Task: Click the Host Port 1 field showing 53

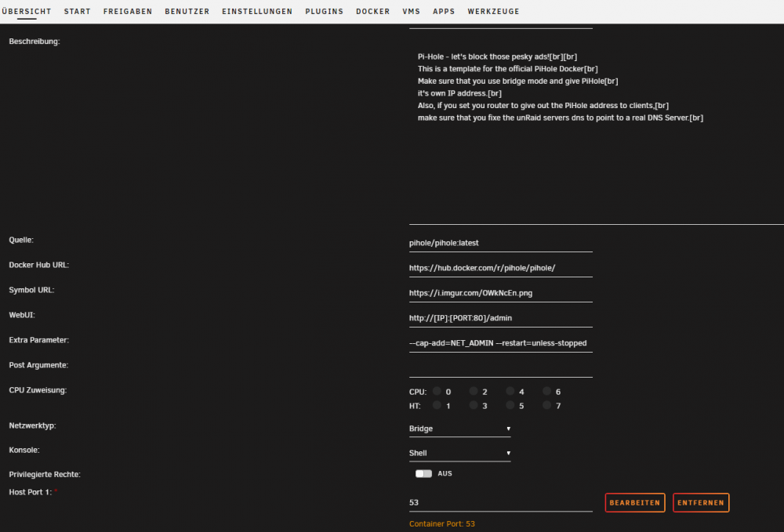Action: tap(500, 502)
